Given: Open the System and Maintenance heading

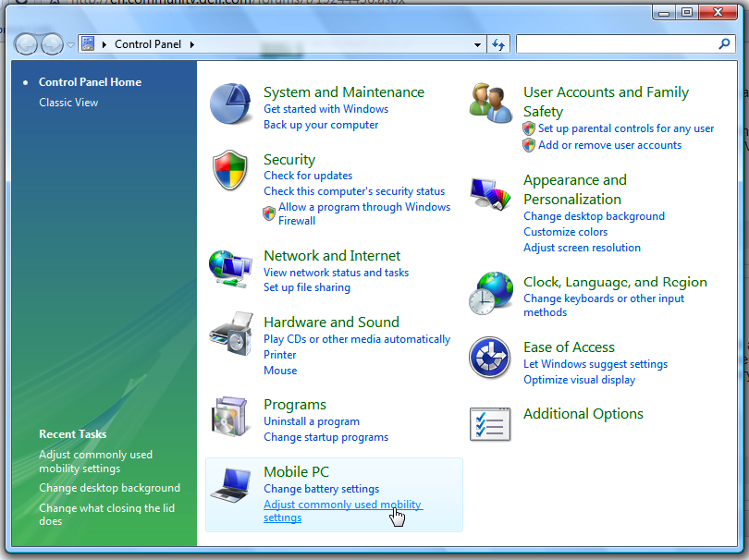Looking at the screenshot, I should click(x=344, y=91).
